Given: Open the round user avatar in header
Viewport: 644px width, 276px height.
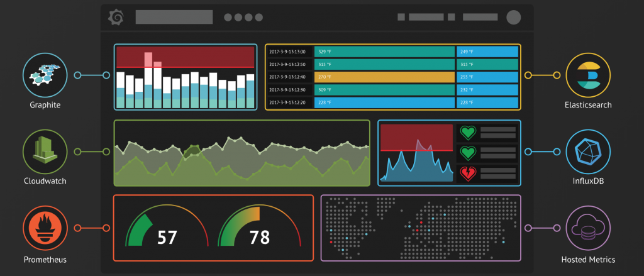Looking at the screenshot, I should (x=513, y=17).
